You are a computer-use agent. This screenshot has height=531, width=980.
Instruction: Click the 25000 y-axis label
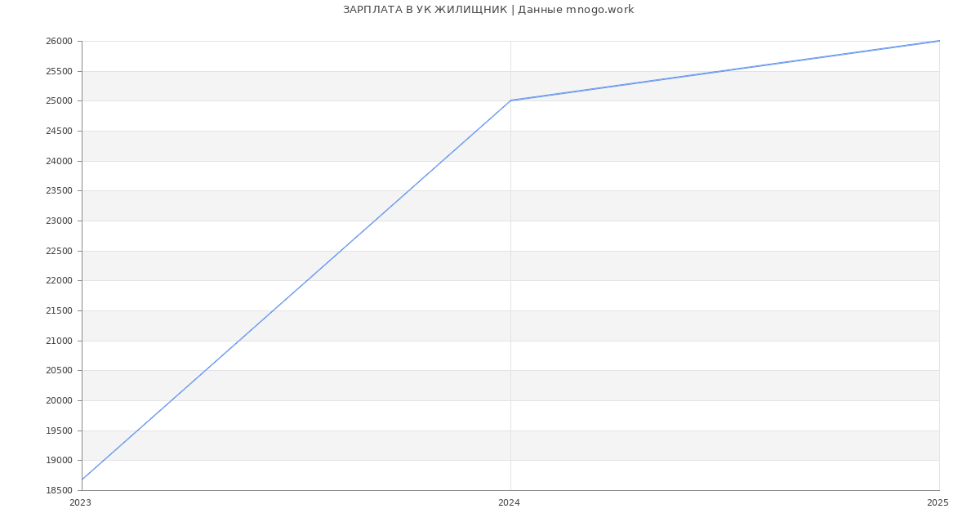[x=60, y=101]
